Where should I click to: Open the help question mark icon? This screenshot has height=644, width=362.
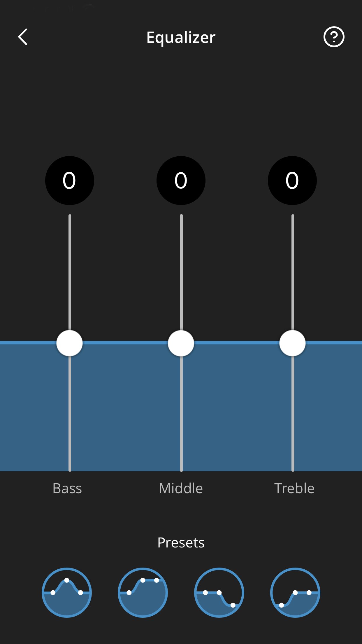click(334, 37)
